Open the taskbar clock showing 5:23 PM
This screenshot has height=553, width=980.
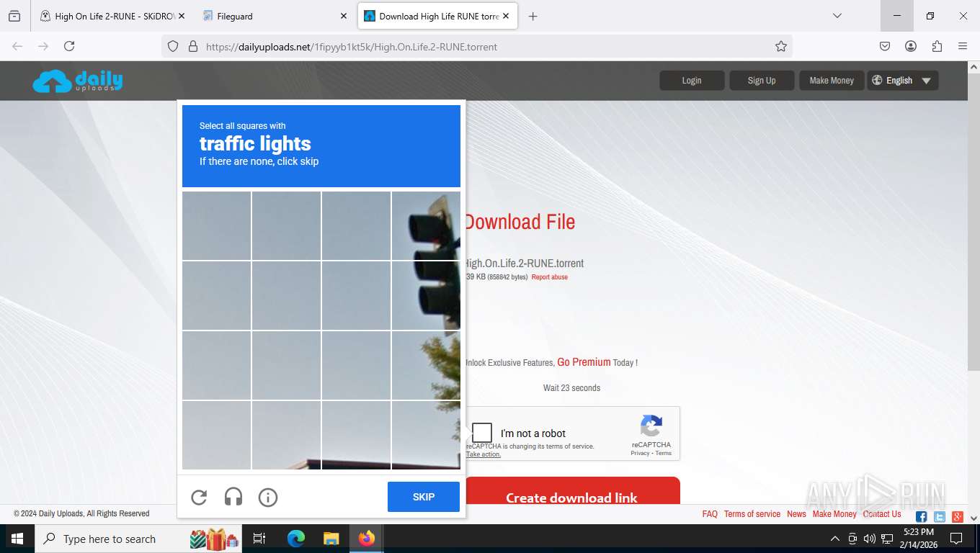(x=918, y=539)
